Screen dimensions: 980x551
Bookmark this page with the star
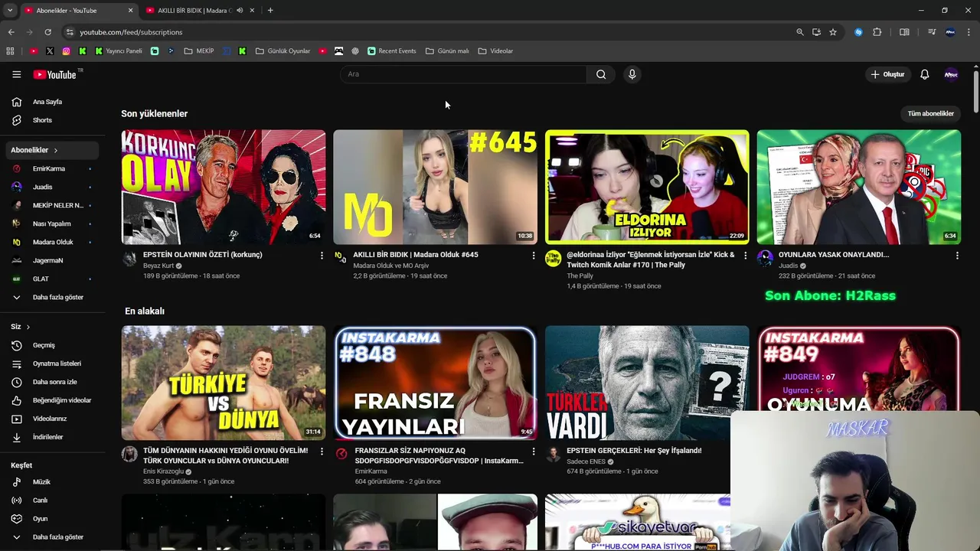pyautogui.click(x=833, y=32)
